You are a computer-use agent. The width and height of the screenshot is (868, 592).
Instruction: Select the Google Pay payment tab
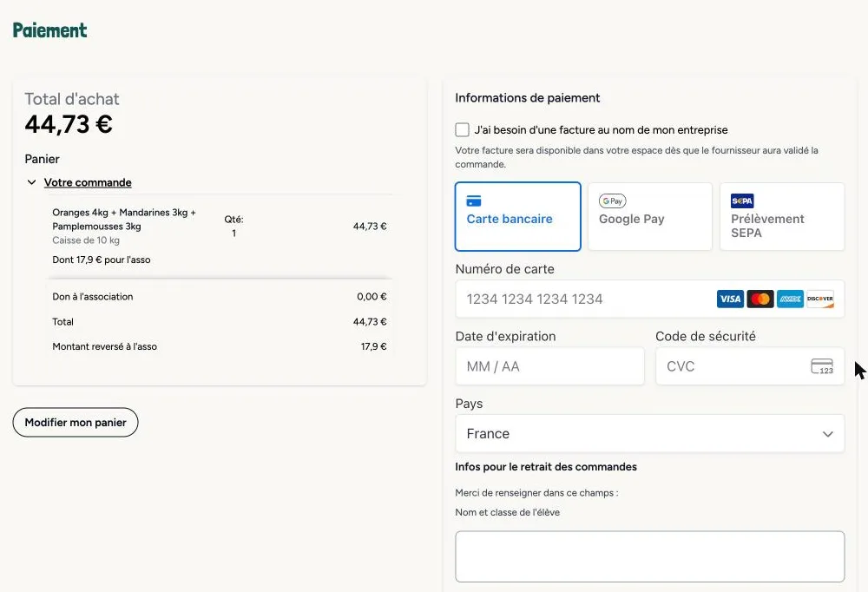tap(650, 216)
